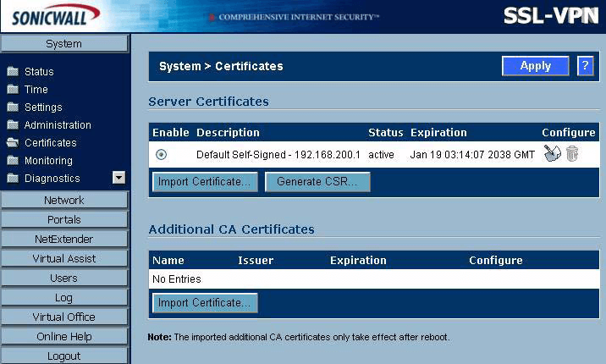Open the Administration page
The image size is (606, 364).
pos(58,124)
